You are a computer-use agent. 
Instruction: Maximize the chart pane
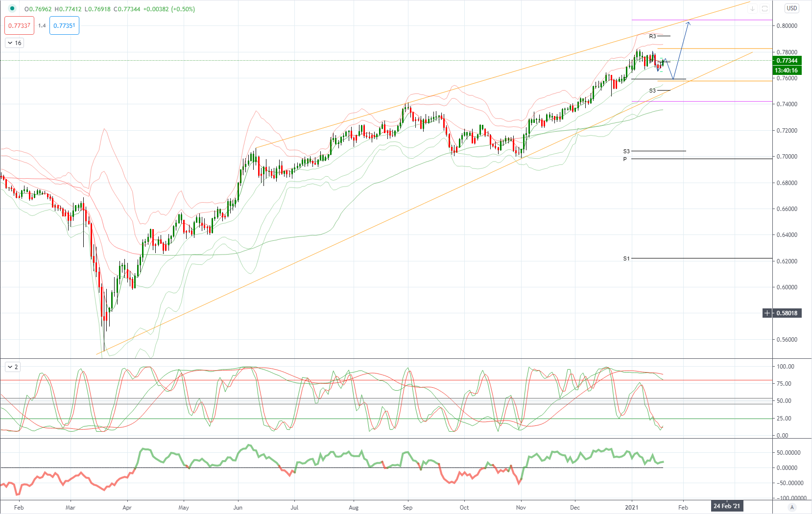click(x=764, y=8)
